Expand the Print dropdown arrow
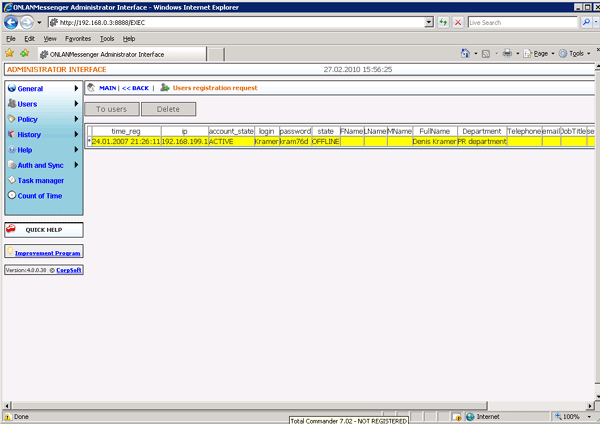 517,54
